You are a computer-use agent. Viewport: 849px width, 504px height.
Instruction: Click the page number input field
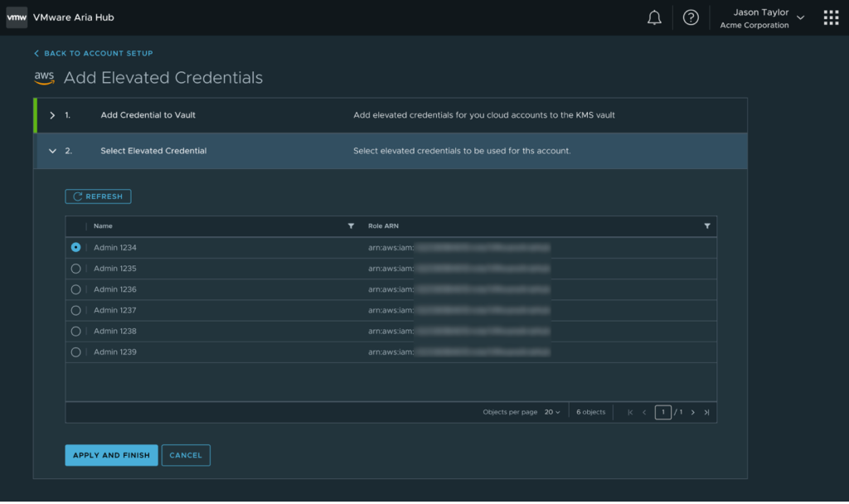click(662, 412)
